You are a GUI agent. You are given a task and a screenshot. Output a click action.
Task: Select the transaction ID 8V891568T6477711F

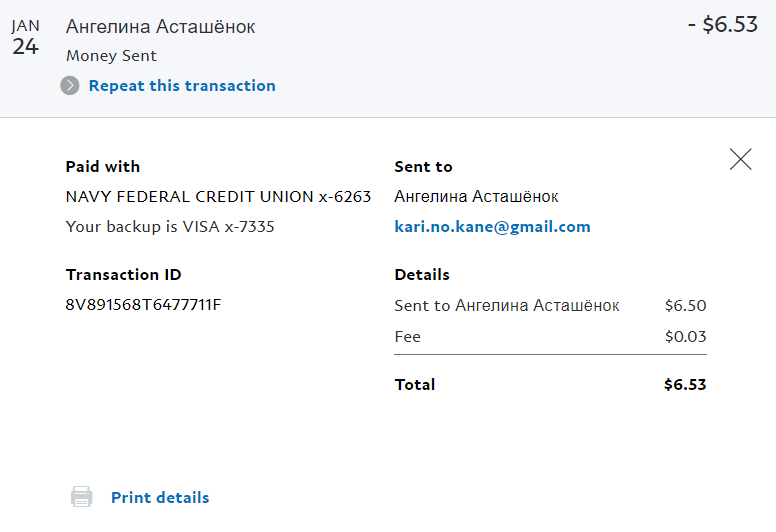pos(143,305)
